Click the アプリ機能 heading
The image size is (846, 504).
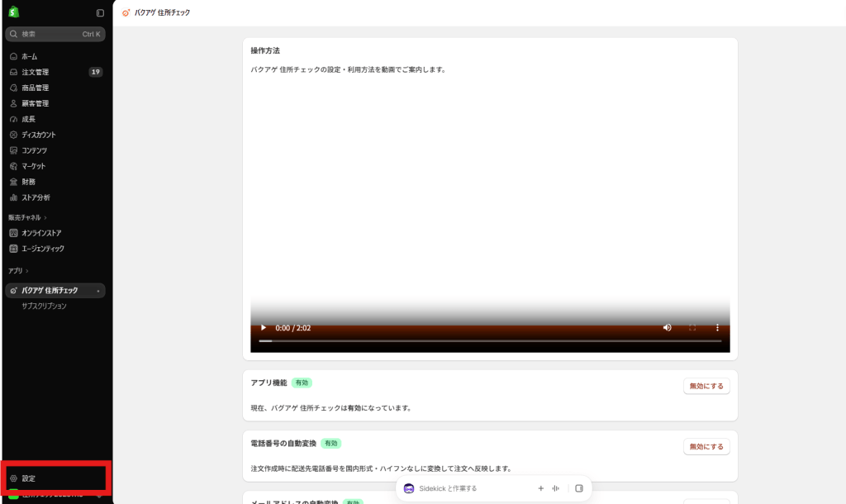coord(269,383)
